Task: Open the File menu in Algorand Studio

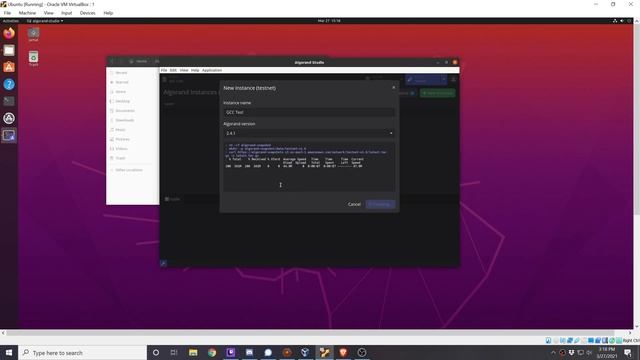Action: click(x=164, y=70)
